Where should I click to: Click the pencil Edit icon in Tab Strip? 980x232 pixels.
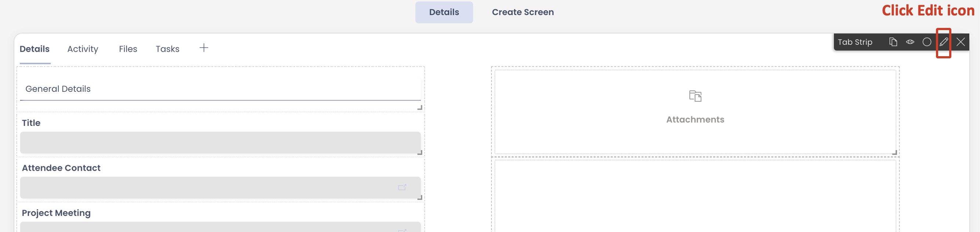(943, 42)
